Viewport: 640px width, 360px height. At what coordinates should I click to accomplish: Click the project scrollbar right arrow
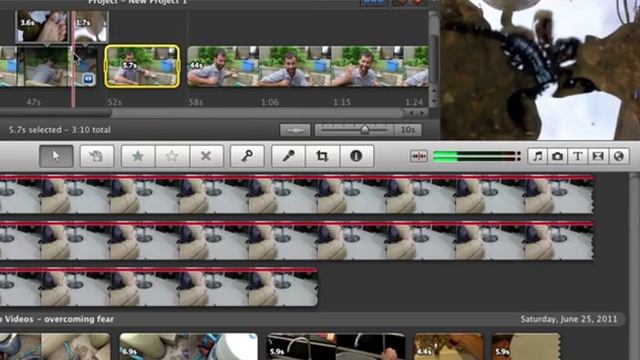pos(422,113)
